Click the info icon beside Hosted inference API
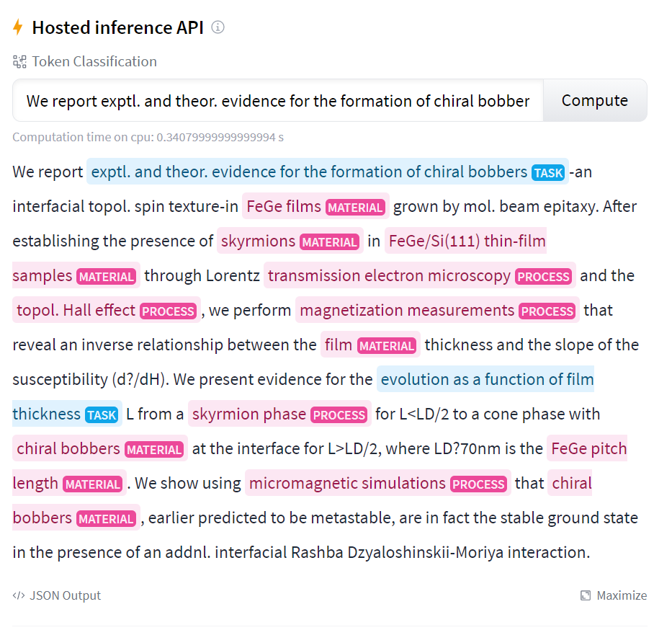The image size is (672, 630). (218, 27)
